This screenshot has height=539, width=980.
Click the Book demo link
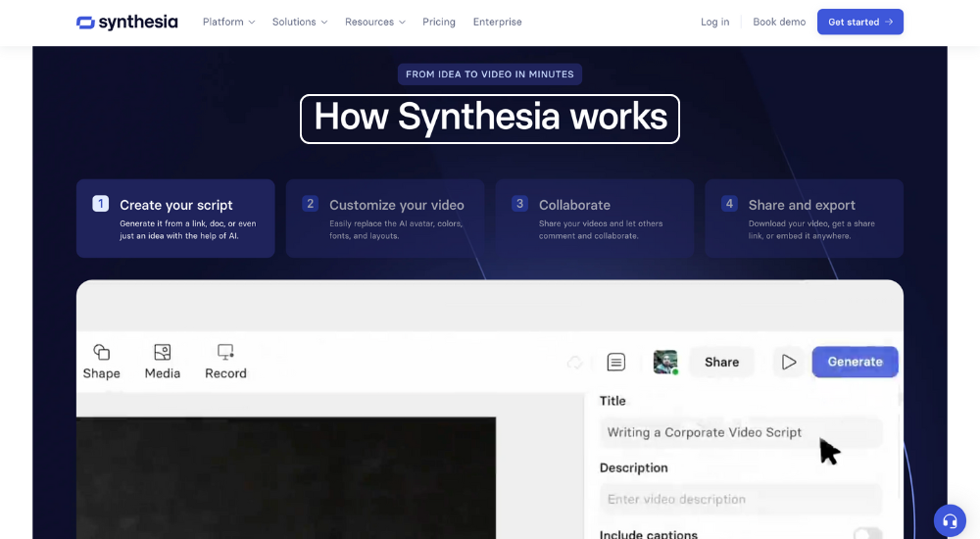779,22
